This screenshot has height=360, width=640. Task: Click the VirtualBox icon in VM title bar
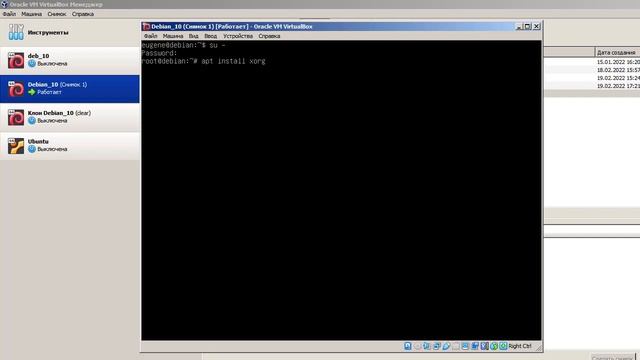point(146,27)
